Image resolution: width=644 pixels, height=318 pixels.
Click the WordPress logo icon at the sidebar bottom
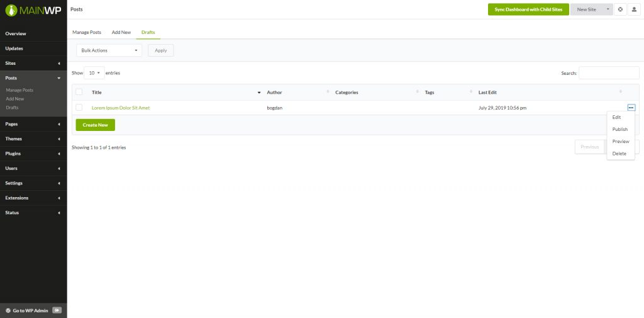(8, 310)
